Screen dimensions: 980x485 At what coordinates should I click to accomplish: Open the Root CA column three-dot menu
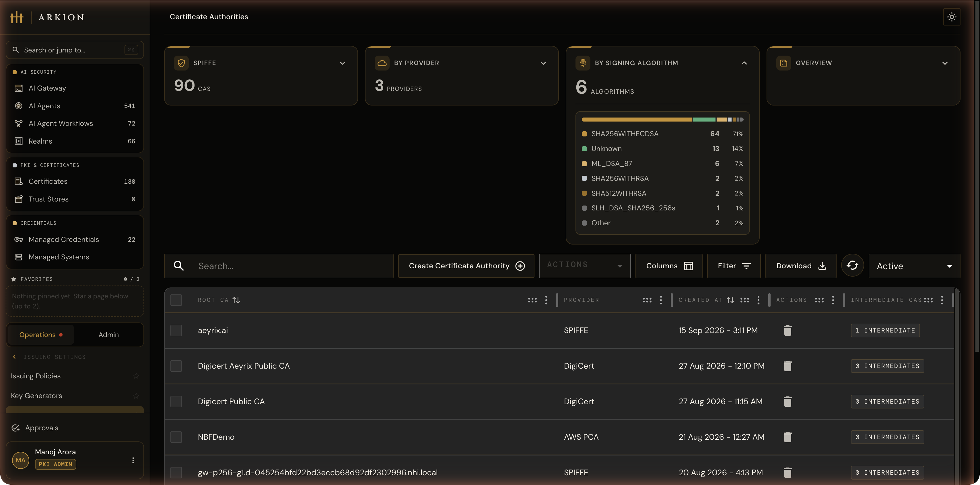coord(546,300)
